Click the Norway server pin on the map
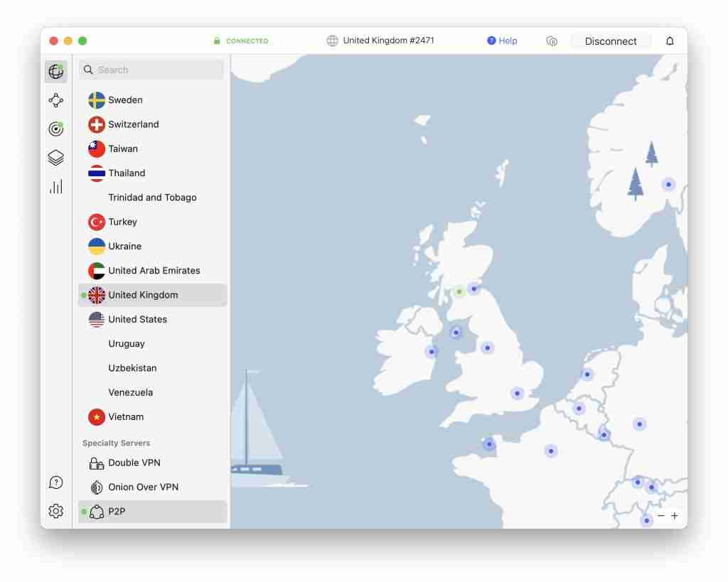728x582 pixels. pyautogui.click(x=668, y=184)
